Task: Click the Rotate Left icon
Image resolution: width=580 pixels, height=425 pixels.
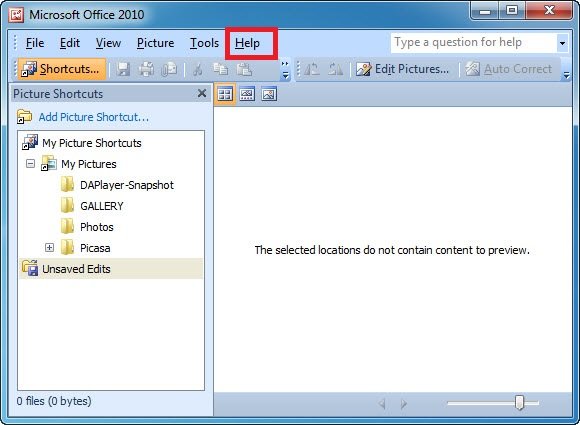Action: [x=312, y=69]
